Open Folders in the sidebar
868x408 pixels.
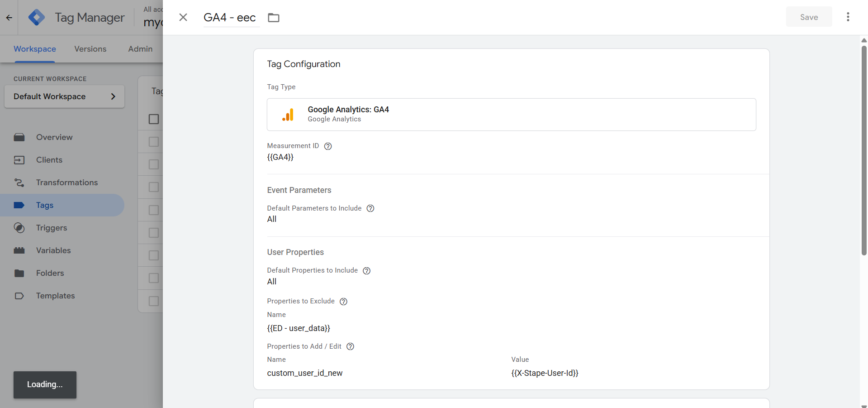pyautogui.click(x=50, y=273)
